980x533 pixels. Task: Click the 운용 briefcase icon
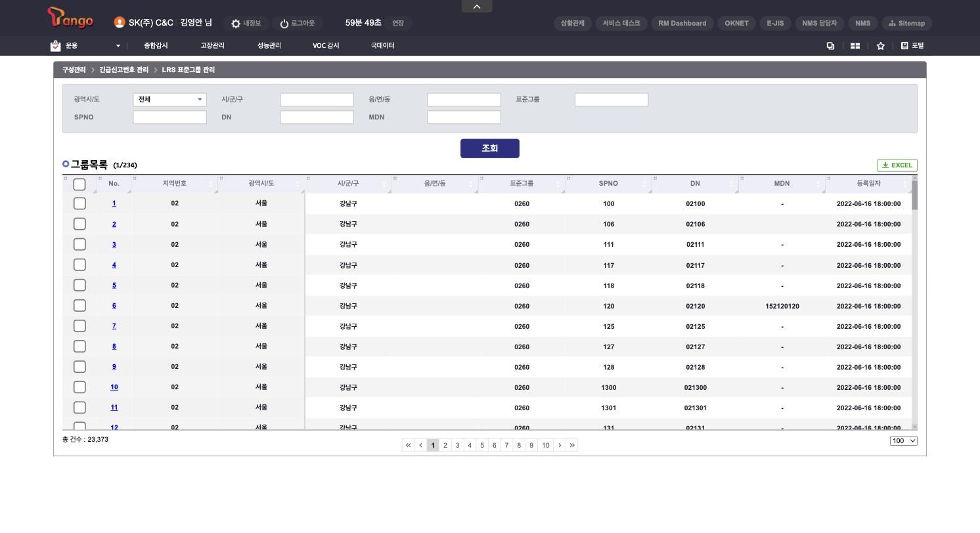tap(55, 45)
